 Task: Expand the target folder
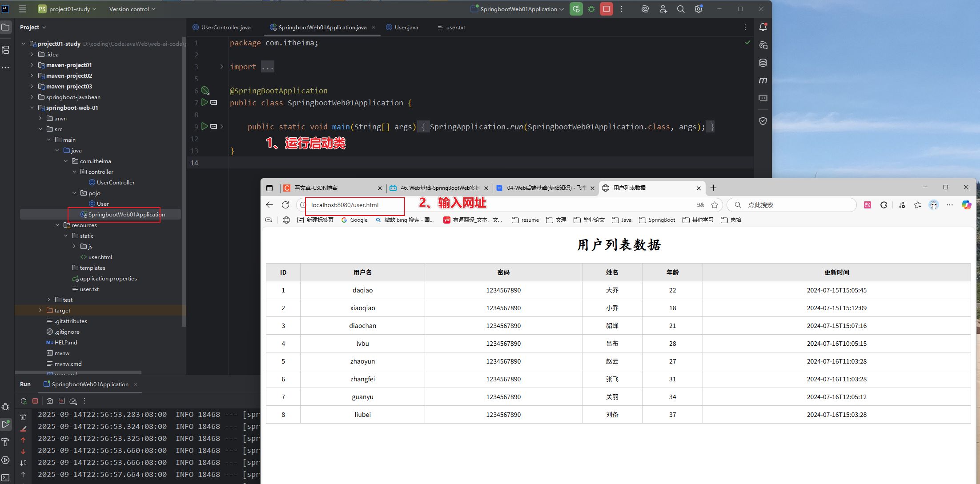tap(40, 310)
